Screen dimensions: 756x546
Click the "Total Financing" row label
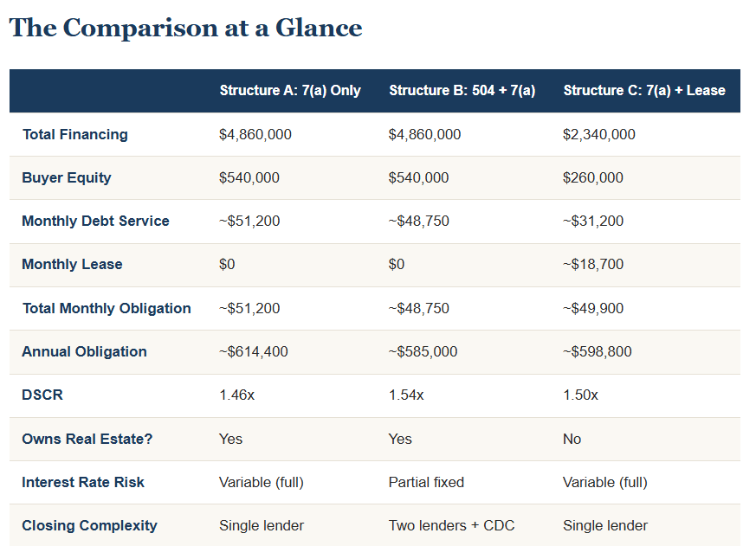[74, 134]
